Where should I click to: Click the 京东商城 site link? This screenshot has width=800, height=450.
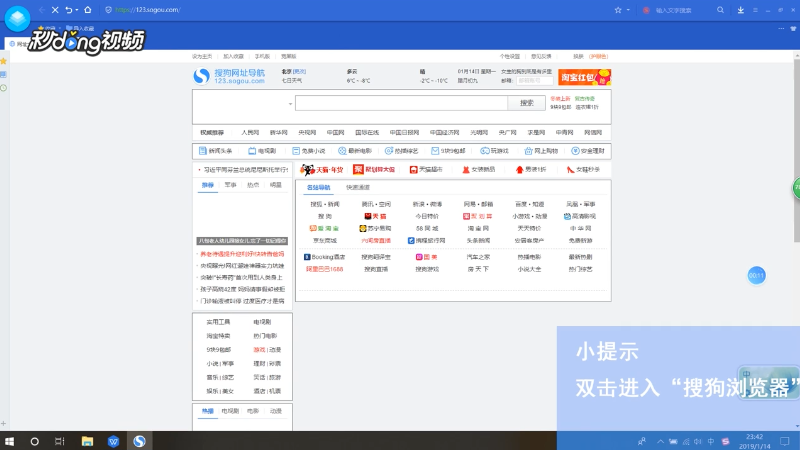(324, 240)
